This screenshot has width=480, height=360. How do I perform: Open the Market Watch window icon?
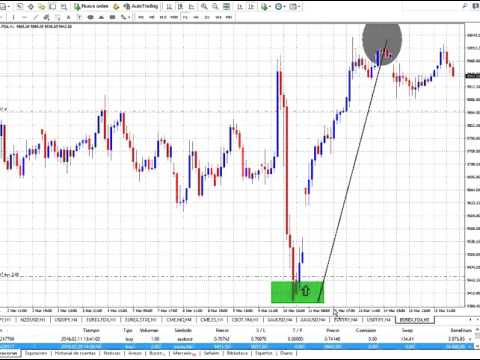(x=20, y=6)
